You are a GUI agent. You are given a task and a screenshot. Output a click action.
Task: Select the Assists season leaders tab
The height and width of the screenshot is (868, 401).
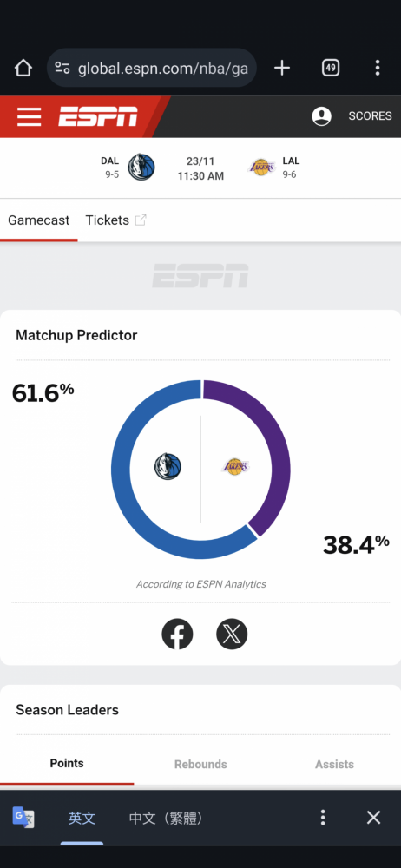click(334, 765)
